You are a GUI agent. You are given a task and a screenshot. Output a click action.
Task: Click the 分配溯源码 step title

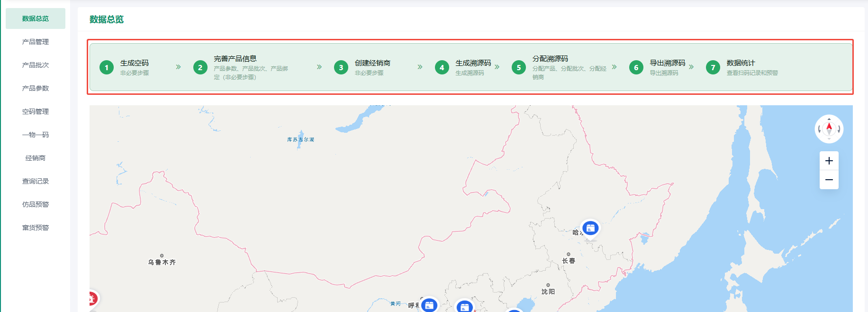pyautogui.click(x=550, y=59)
